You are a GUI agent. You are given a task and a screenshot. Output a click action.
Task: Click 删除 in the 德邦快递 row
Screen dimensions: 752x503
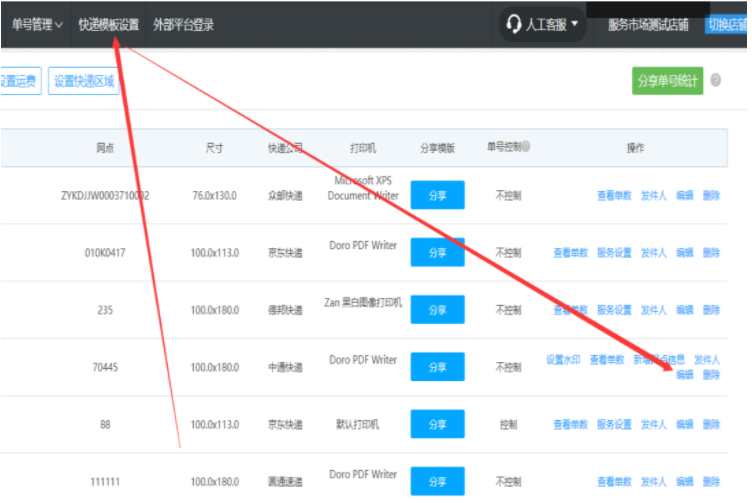coord(711,310)
